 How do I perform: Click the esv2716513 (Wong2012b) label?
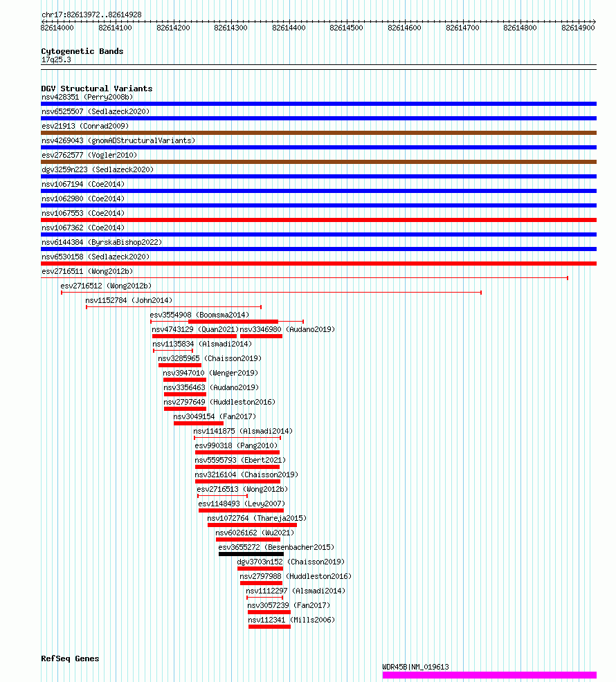pyautogui.click(x=242, y=489)
